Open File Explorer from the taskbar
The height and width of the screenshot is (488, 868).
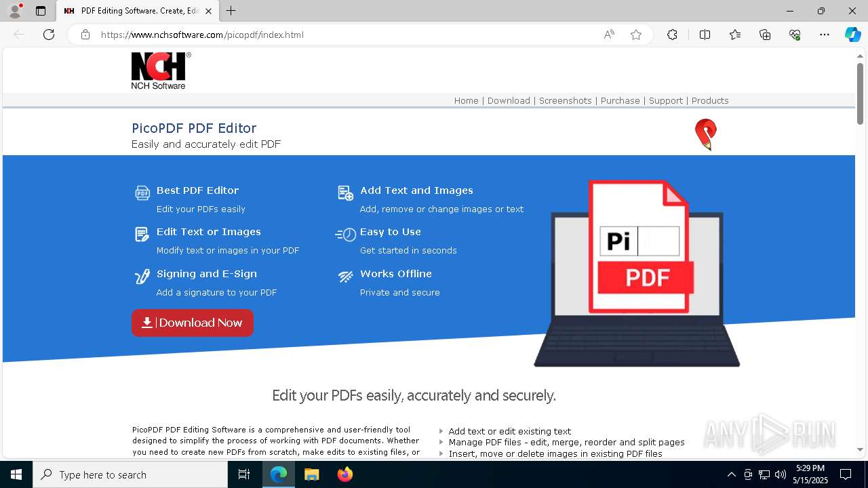tap(311, 474)
